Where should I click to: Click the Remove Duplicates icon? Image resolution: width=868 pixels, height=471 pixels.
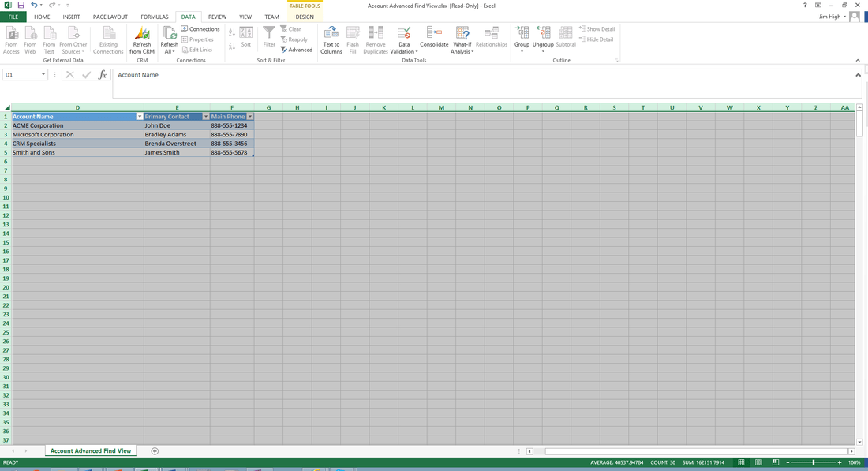(x=376, y=39)
